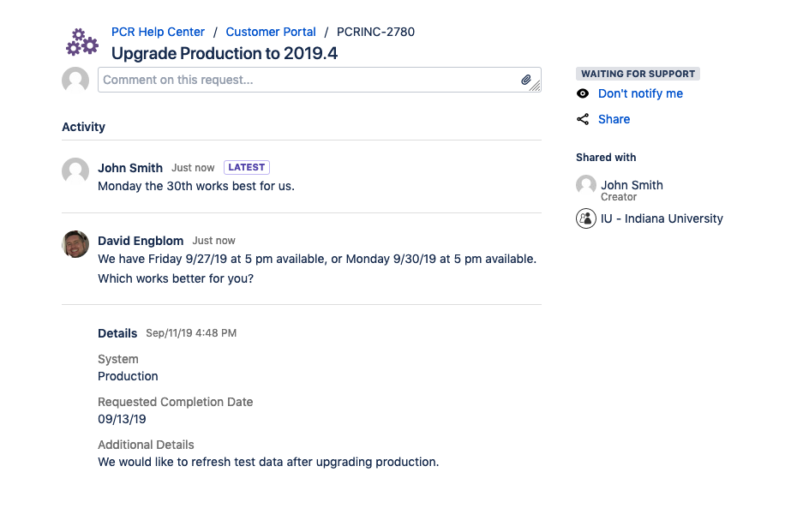Click John Smith's avatar under Shared with
The height and width of the screenshot is (532, 803).
point(586,185)
